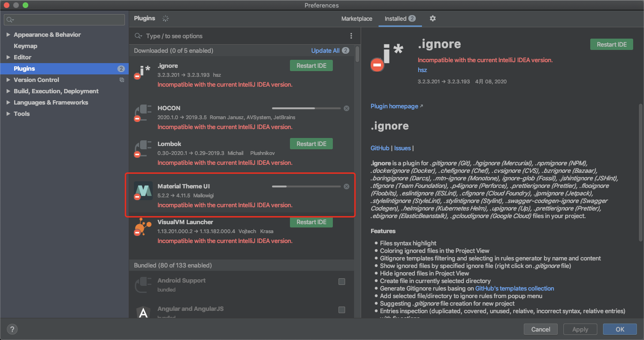
Task: Click the Downloaded (0 of 5 enabled) header
Action: (x=173, y=50)
